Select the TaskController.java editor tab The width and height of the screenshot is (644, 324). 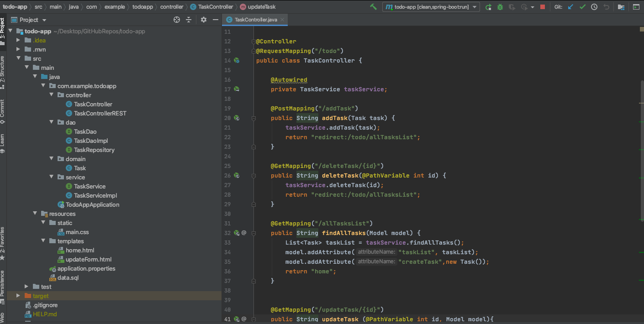(x=255, y=20)
